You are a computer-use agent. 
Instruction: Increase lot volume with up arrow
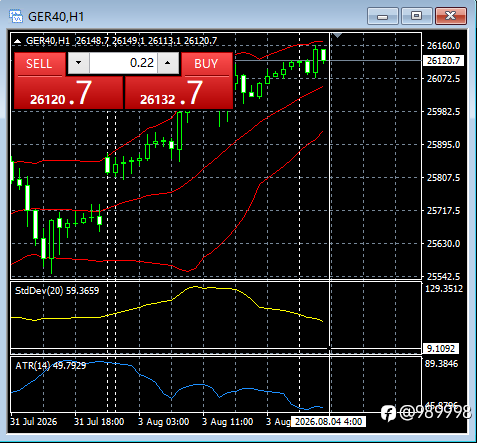168,63
